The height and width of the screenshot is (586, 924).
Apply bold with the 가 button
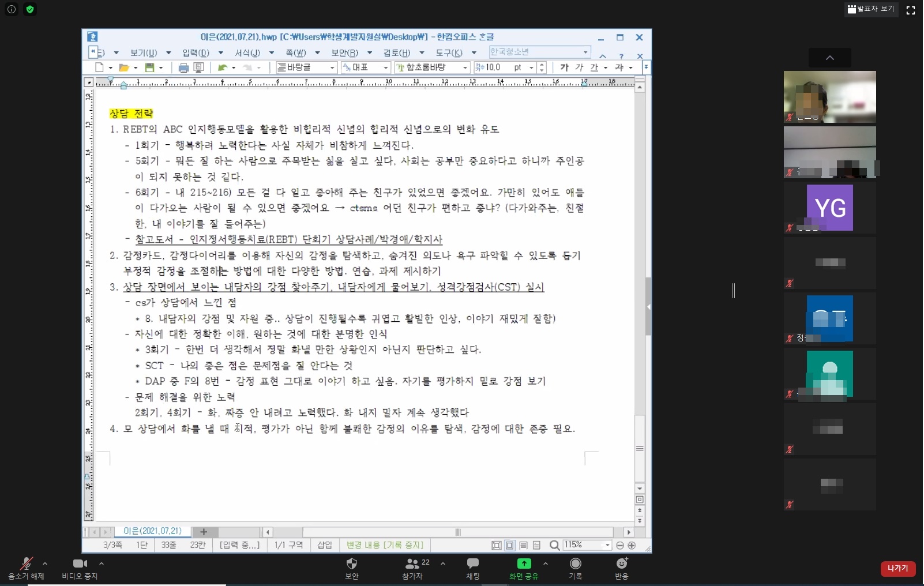[x=565, y=67]
